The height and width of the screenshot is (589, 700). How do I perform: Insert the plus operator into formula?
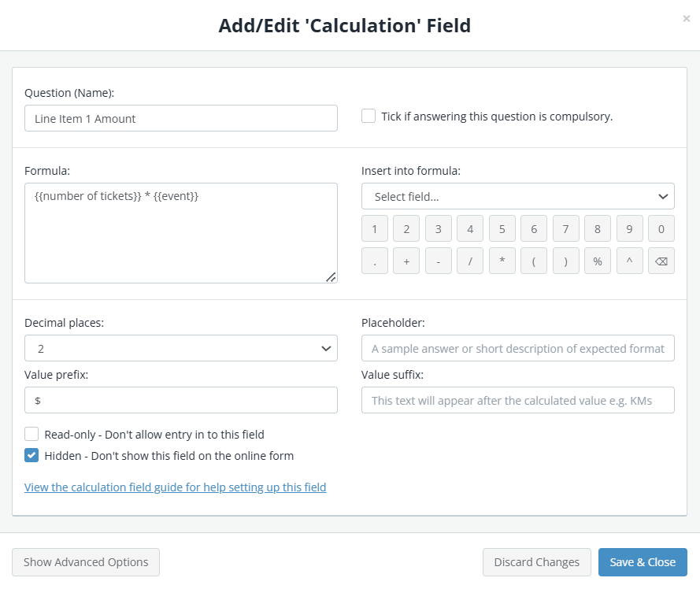[406, 261]
